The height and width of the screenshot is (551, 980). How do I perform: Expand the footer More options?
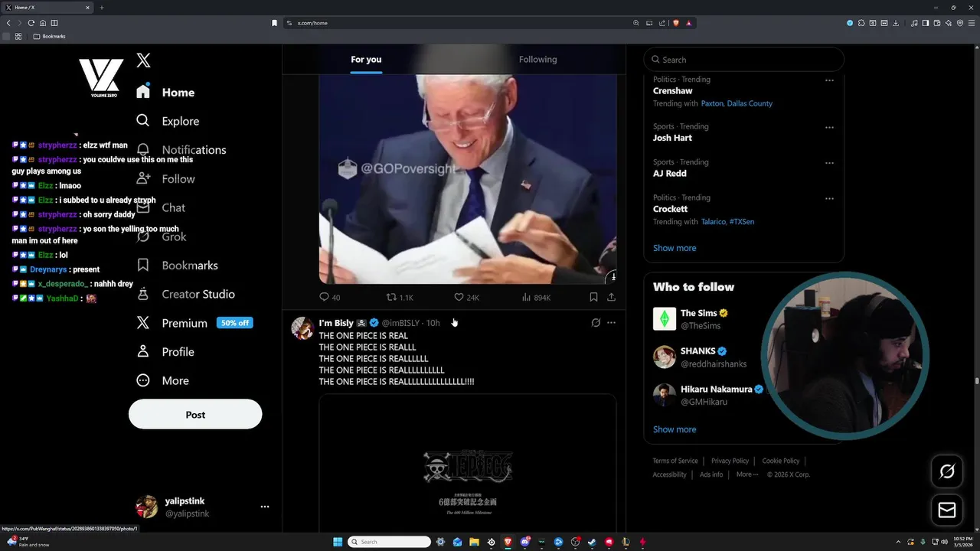tap(747, 474)
